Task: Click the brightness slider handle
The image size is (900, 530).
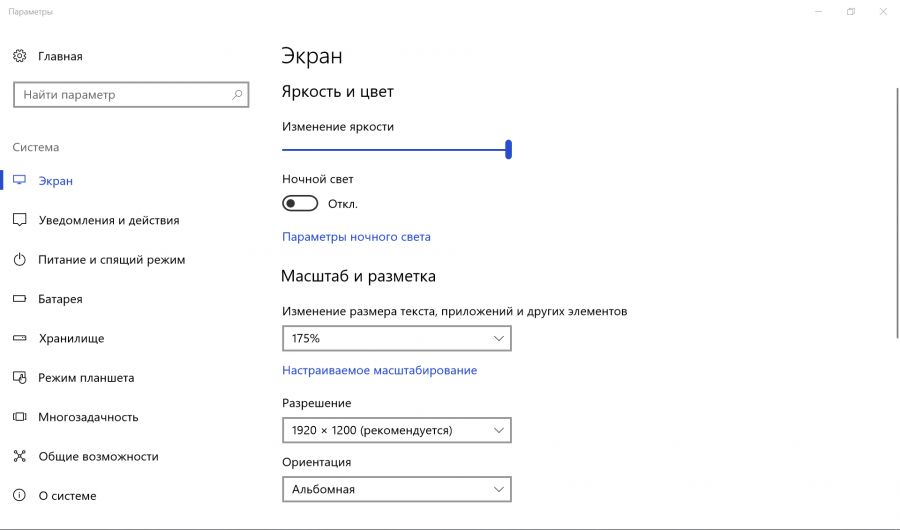Action: tap(509, 149)
